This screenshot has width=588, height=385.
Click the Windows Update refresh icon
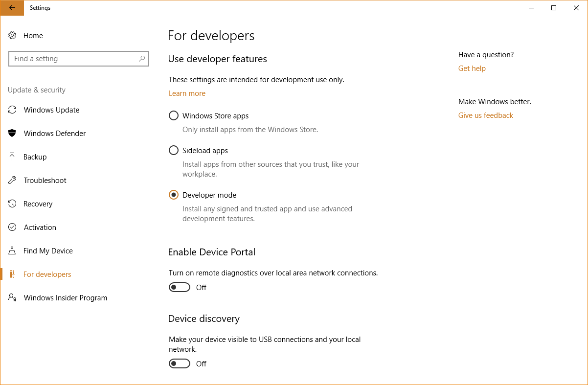pos(13,110)
